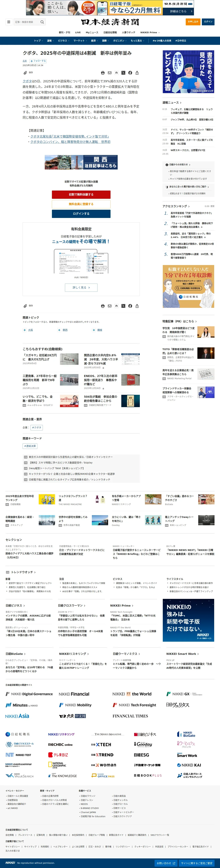Click bottom 保存 paperclip icon above 関連トピック
This screenshot has width=220, height=868.
[x=25, y=306]
